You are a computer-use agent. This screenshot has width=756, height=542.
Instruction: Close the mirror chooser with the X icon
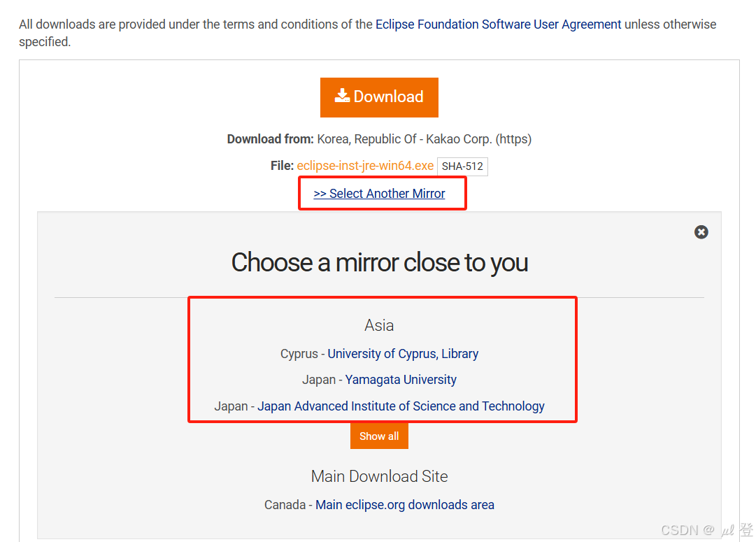[701, 231]
